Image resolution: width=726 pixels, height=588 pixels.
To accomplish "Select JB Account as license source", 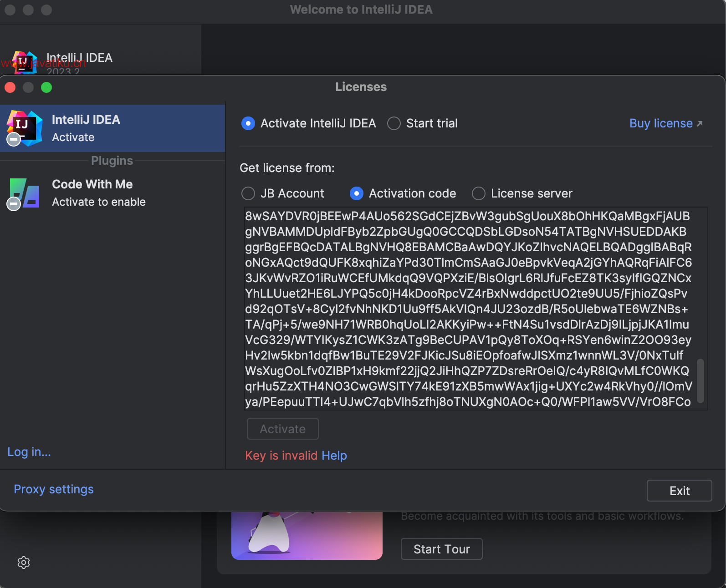I will click(248, 193).
